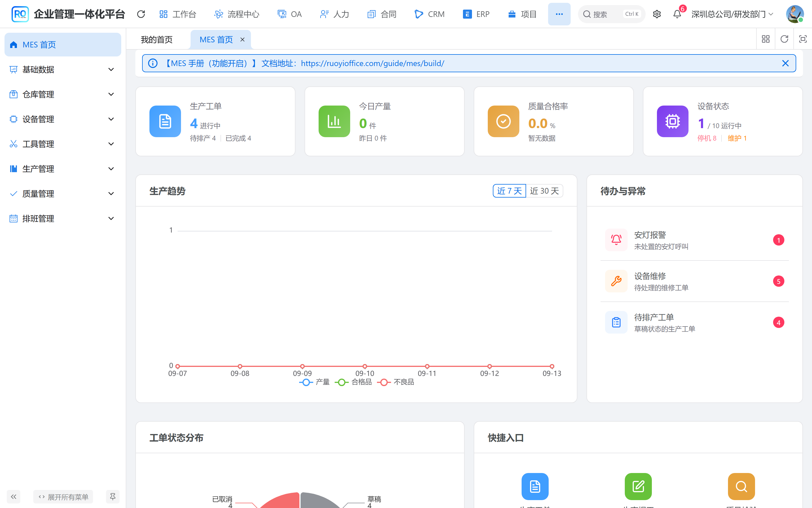
Task: Click the refresh icon beside the platform title
Action: [141, 14]
